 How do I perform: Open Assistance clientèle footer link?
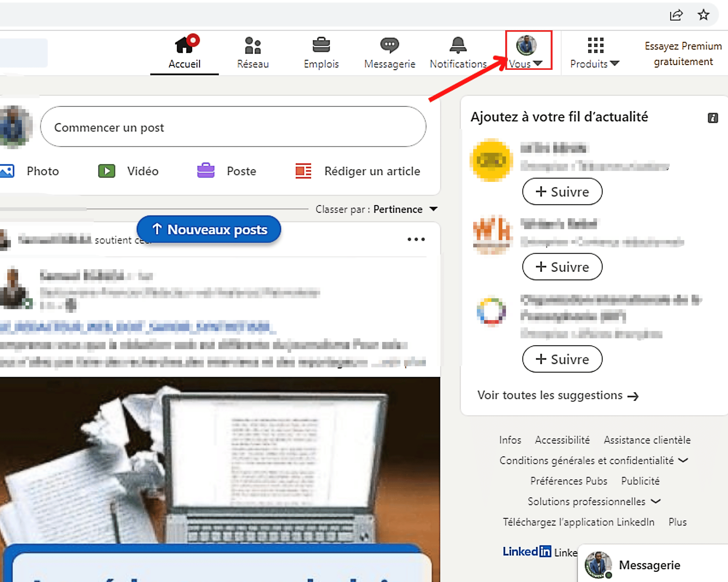coord(647,440)
